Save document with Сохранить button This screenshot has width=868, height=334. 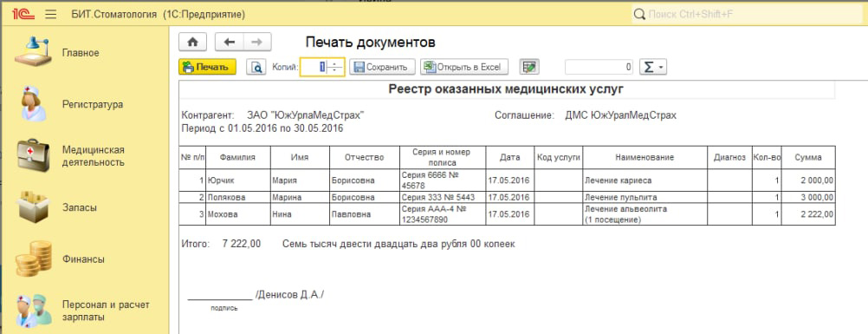pyautogui.click(x=382, y=67)
